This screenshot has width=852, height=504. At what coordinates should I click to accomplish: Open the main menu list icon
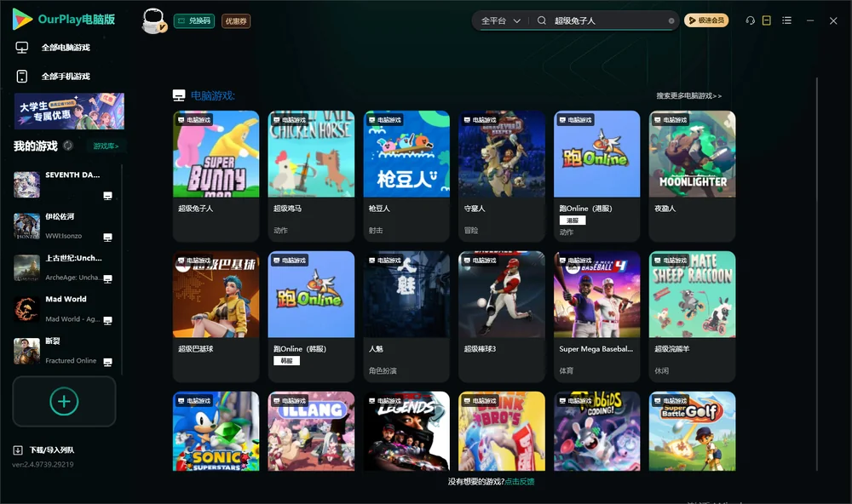[786, 20]
